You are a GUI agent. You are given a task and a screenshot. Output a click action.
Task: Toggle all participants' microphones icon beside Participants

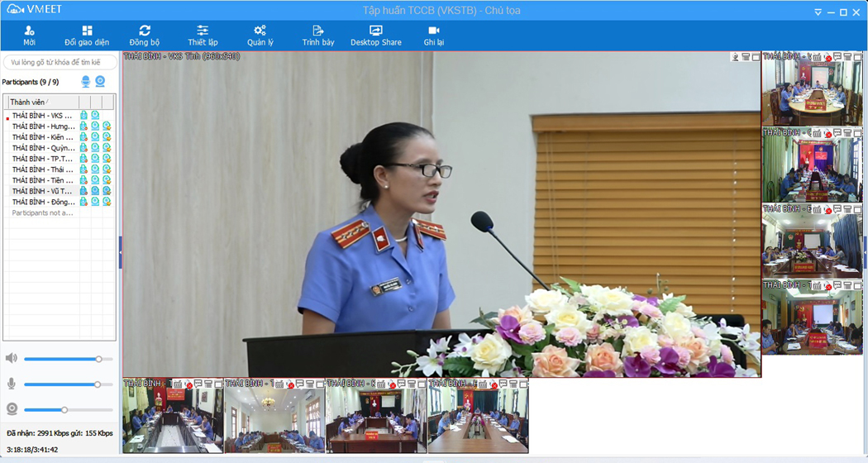pos(85,82)
